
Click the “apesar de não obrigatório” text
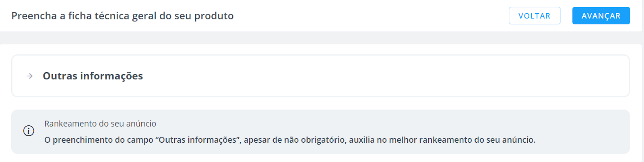pyautogui.click(x=295, y=140)
